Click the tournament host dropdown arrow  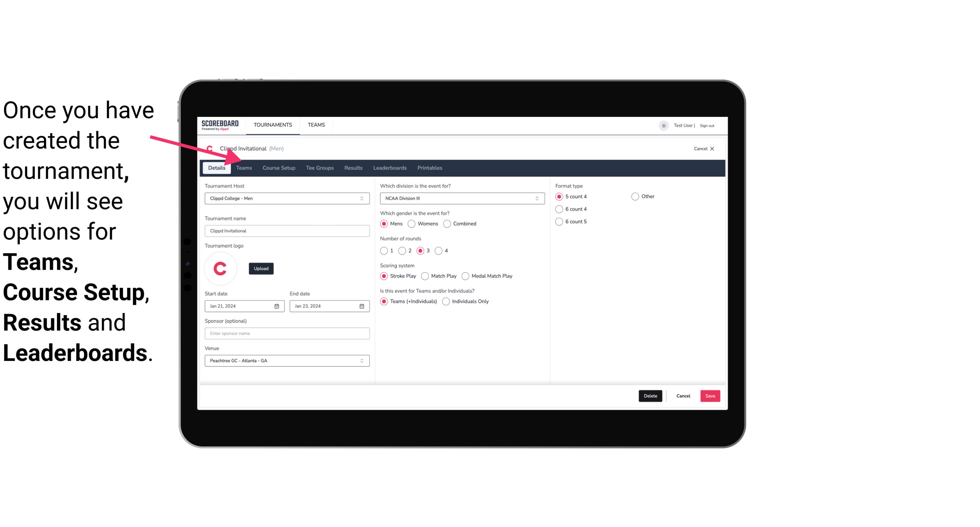coord(362,198)
